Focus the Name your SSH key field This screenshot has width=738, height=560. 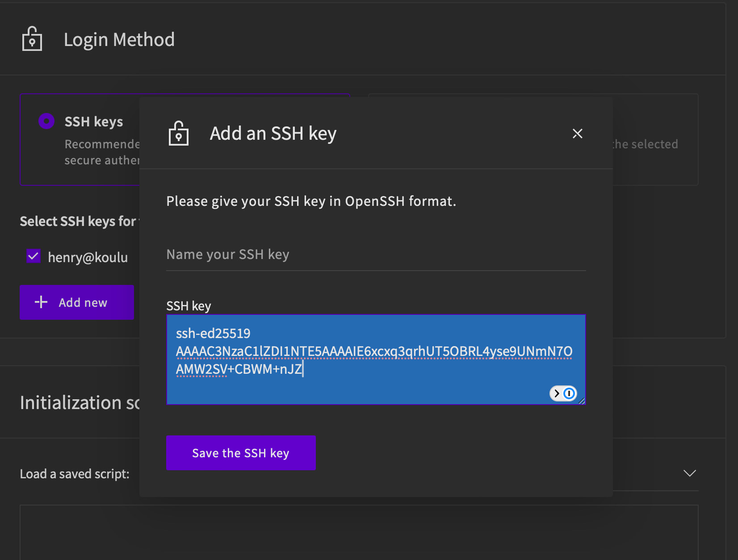coord(375,255)
